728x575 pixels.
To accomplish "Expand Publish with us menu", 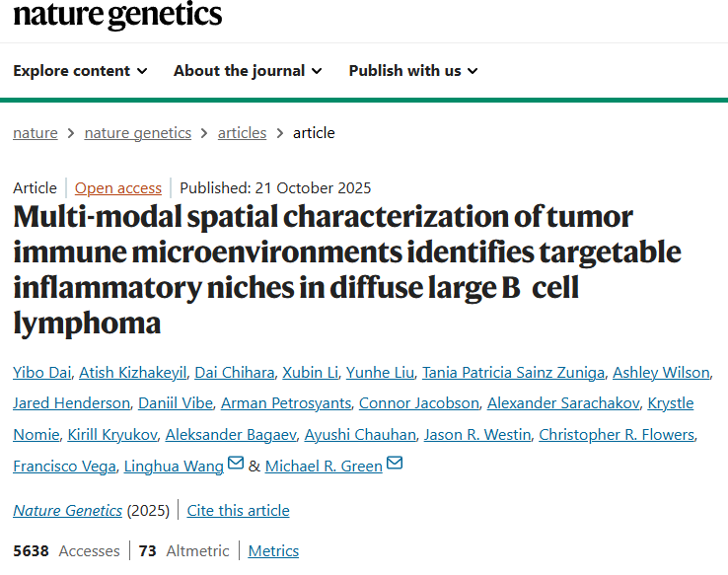I will (412, 71).
